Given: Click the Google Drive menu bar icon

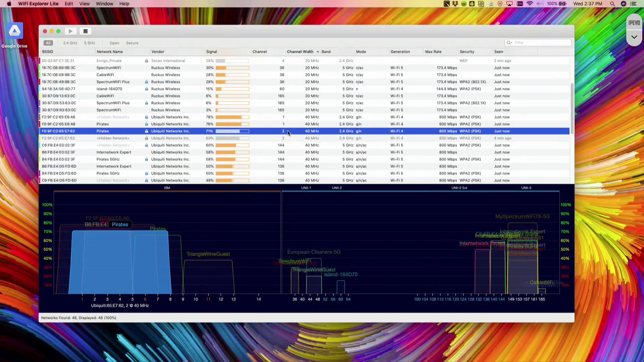Looking at the screenshot, I should coord(472,4).
